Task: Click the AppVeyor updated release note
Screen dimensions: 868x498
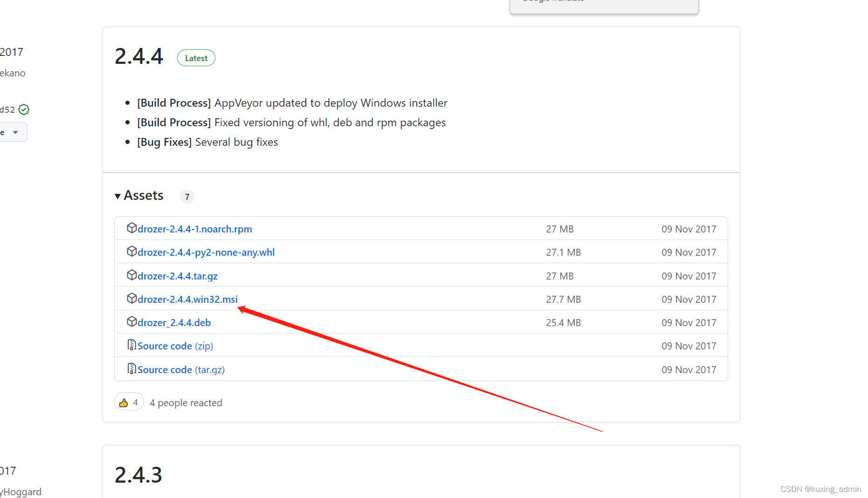Action: [x=292, y=103]
